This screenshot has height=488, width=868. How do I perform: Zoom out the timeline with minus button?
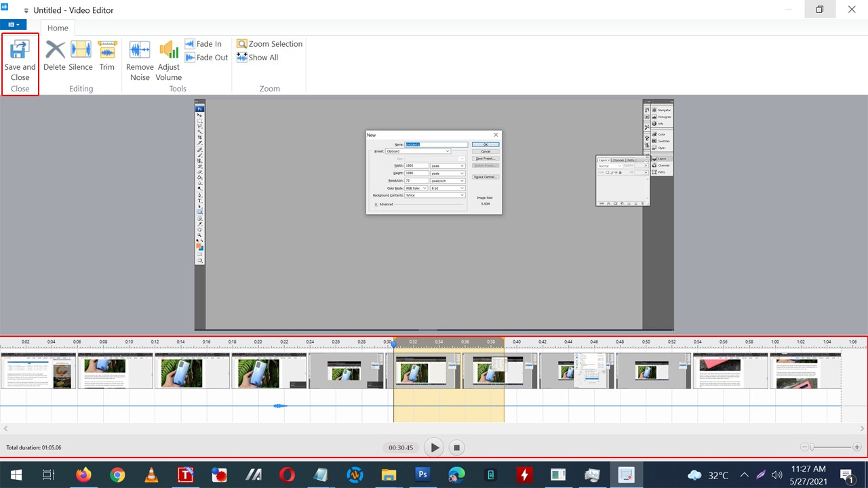(804, 447)
